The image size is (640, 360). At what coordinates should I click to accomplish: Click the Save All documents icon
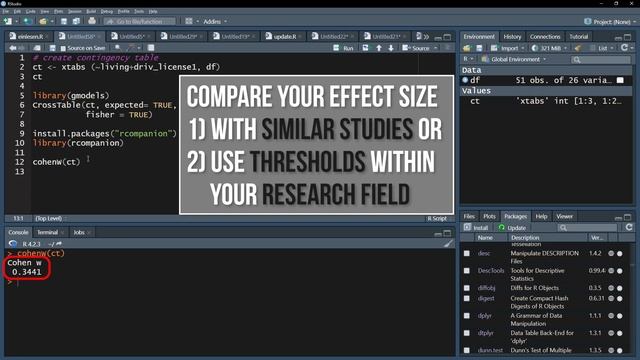pos(76,21)
